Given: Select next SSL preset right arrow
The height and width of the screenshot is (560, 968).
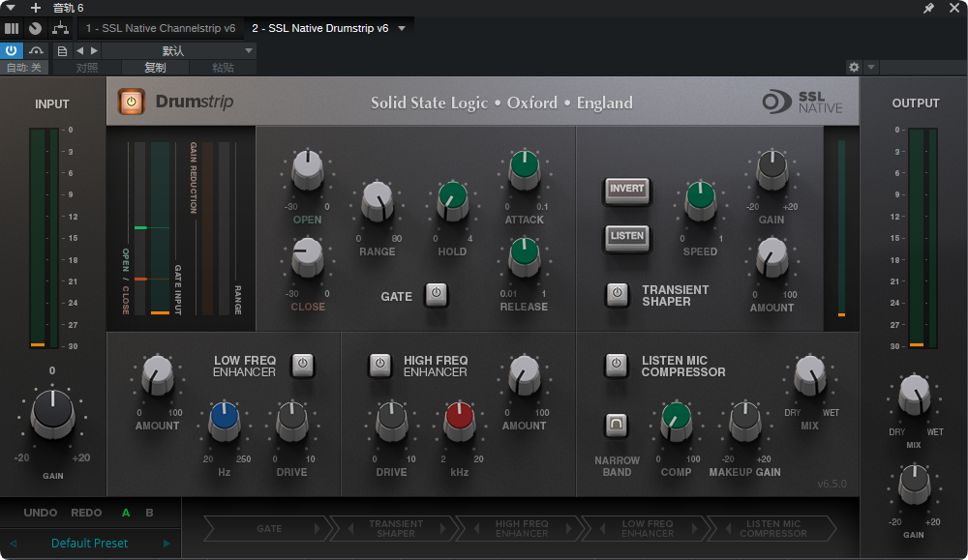Looking at the screenshot, I should 166,544.
